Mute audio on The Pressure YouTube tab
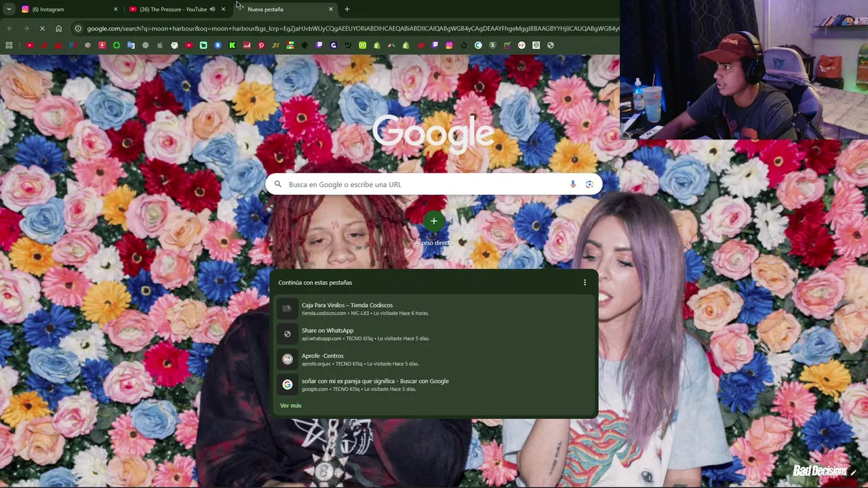 (x=212, y=9)
